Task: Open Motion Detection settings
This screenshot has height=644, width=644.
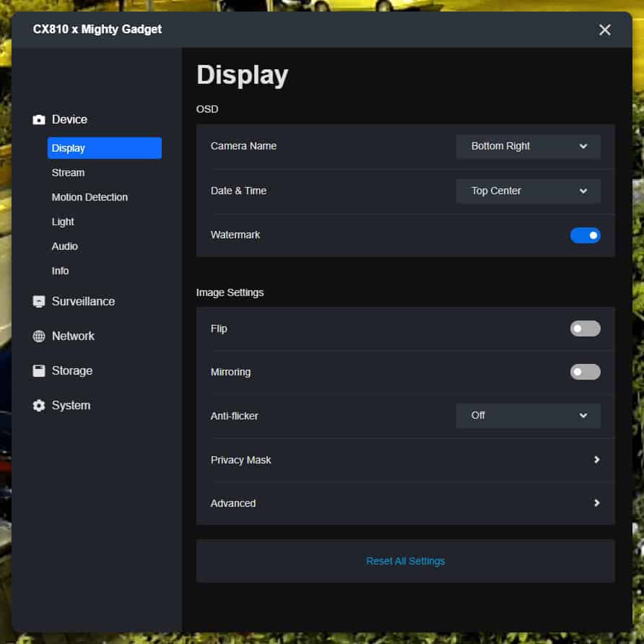Action: point(90,197)
